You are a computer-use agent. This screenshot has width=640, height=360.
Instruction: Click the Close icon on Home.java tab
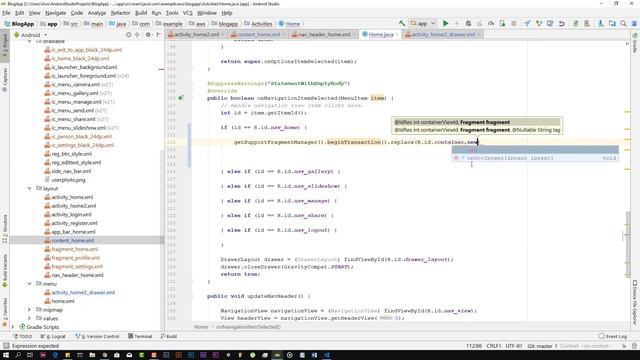click(397, 35)
